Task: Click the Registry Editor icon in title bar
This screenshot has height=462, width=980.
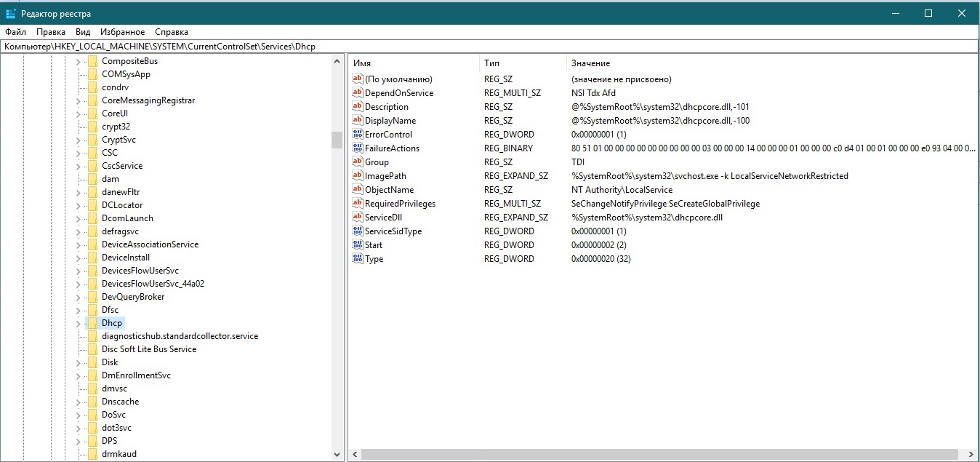Action: coord(11,14)
